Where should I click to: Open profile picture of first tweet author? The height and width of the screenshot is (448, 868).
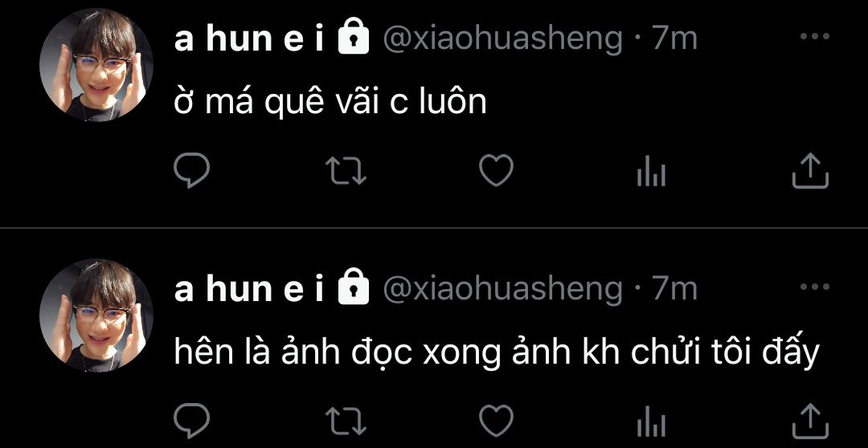pyautogui.click(x=96, y=65)
